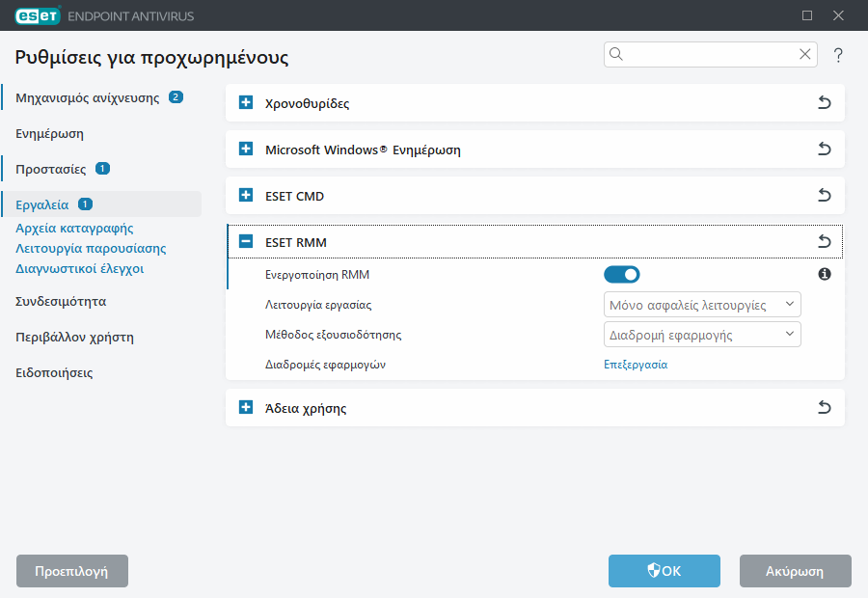Expand the ESET CMD section
The height and width of the screenshot is (598, 868).
pyautogui.click(x=246, y=196)
